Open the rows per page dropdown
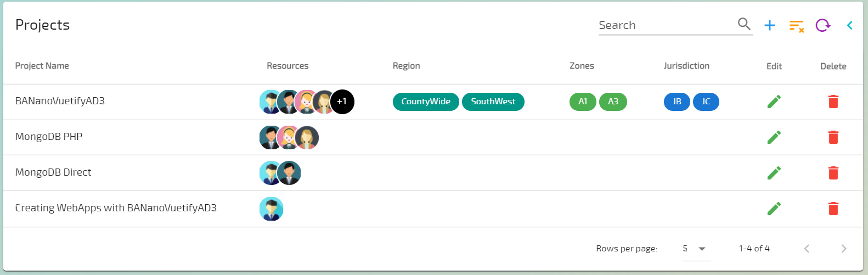Image resolution: width=868 pixels, height=275 pixels. click(696, 249)
